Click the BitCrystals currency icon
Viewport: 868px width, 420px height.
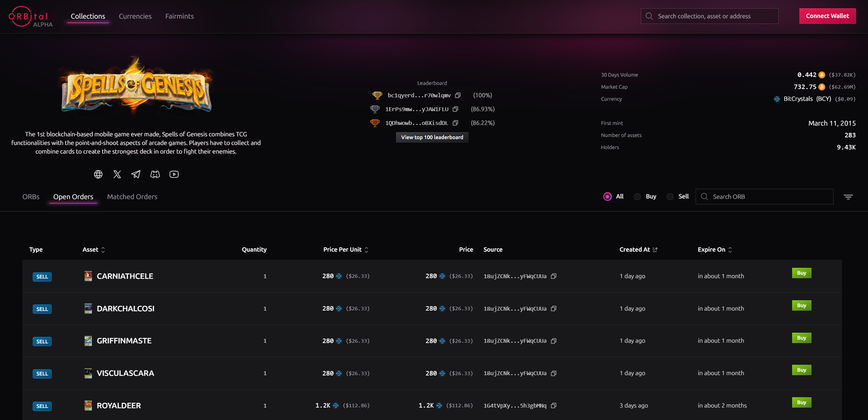777,99
